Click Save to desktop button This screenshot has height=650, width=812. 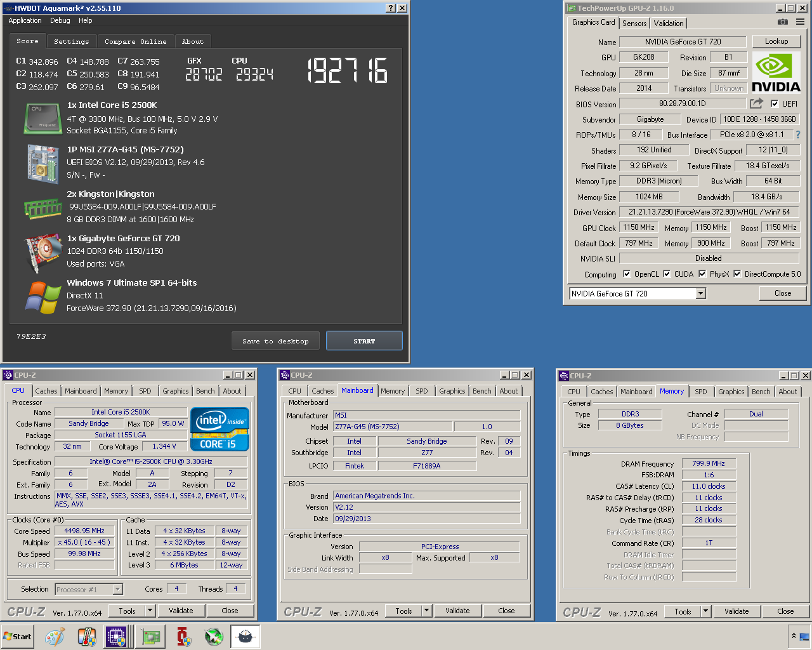click(x=275, y=341)
